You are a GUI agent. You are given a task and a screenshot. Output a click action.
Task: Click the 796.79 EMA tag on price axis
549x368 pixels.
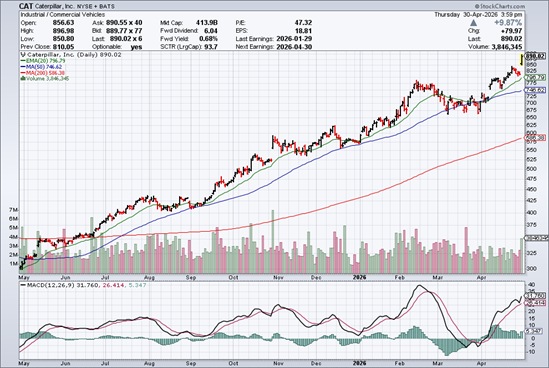pyautogui.click(x=536, y=77)
